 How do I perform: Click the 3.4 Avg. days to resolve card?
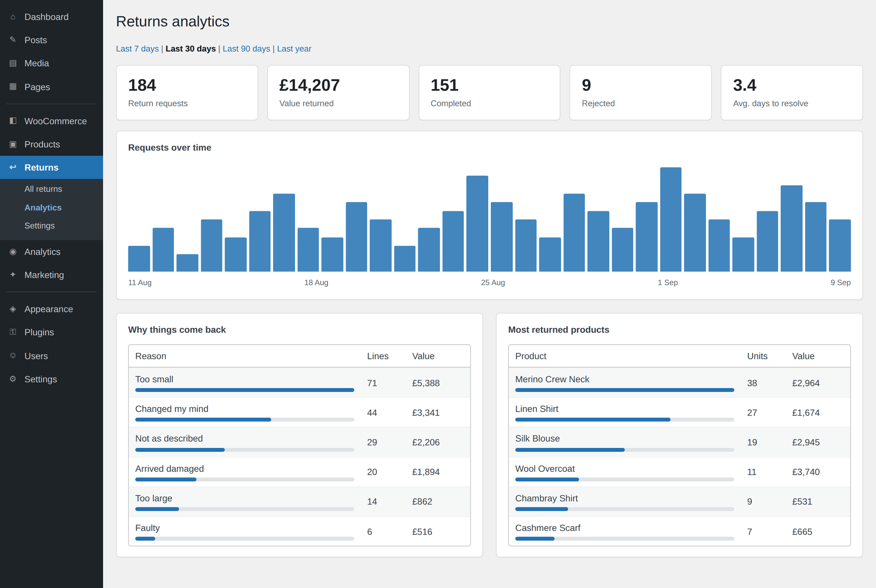792,93
